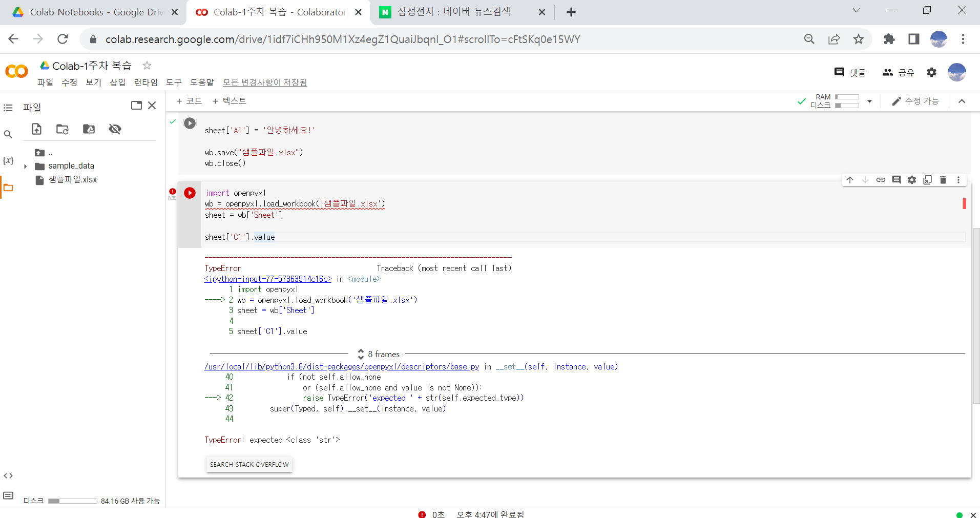Open table of contents sidebar icon
This screenshot has width=980, height=518.
(8, 108)
